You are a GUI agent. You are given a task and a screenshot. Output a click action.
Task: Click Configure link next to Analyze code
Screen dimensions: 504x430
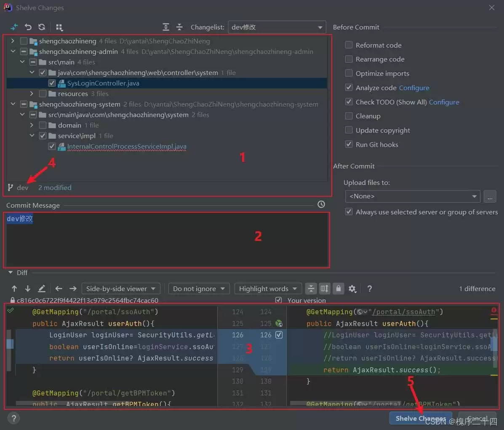pyautogui.click(x=414, y=88)
